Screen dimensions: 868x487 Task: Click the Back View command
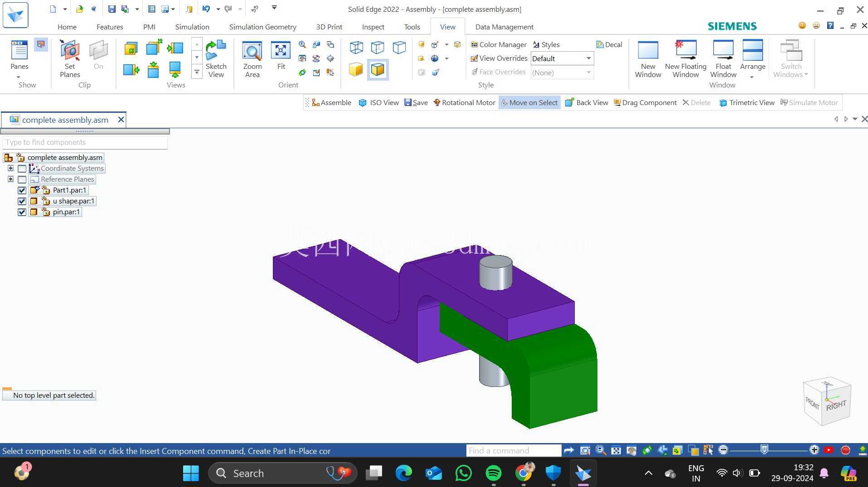[x=587, y=103]
